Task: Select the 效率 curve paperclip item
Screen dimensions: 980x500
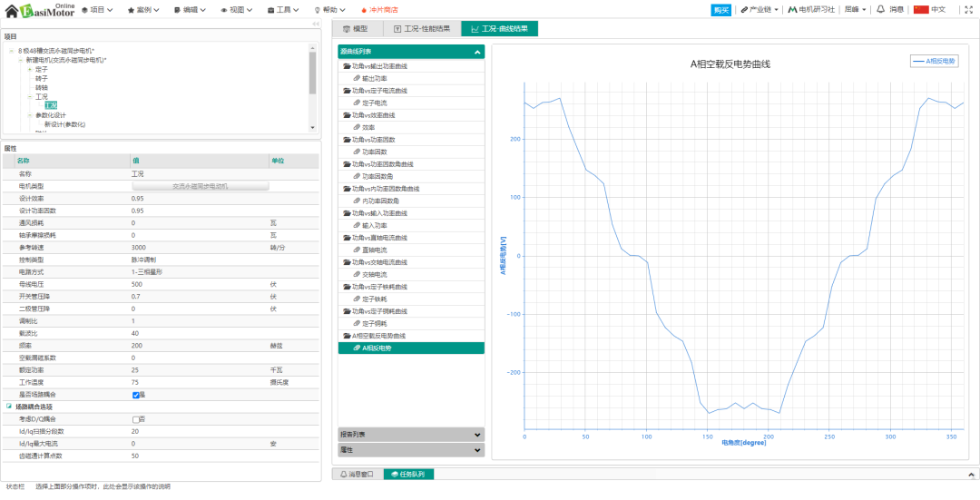Action: coord(411,128)
